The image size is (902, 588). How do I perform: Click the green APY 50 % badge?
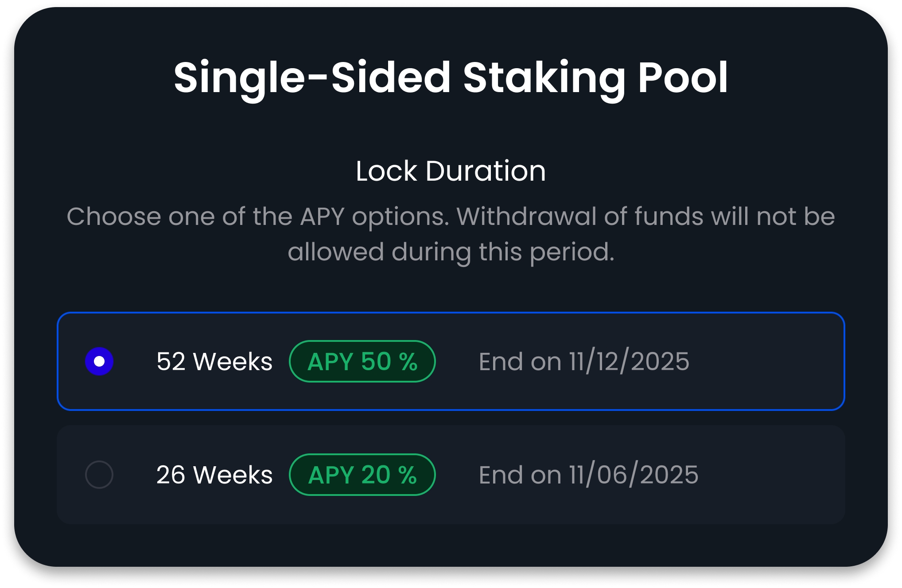(362, 361)
